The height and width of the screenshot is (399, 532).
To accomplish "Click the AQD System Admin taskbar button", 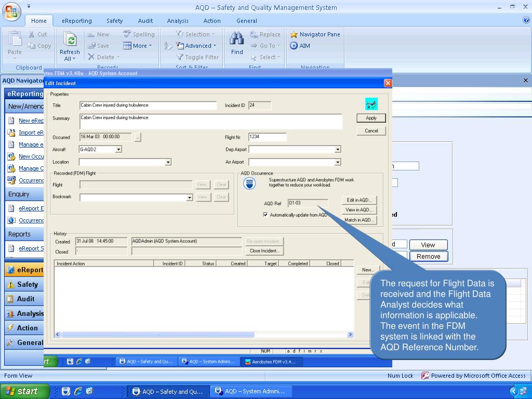I will pos(250,391).
